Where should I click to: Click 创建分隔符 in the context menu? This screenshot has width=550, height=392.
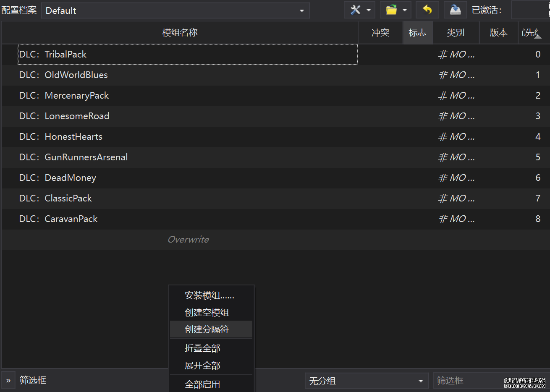[207, 329]
